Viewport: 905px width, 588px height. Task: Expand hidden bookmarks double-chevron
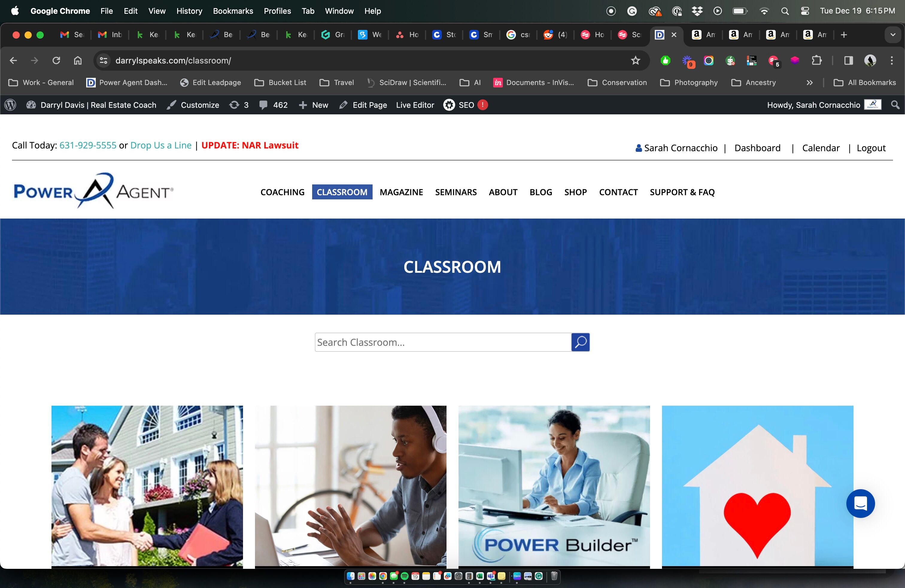810,83
